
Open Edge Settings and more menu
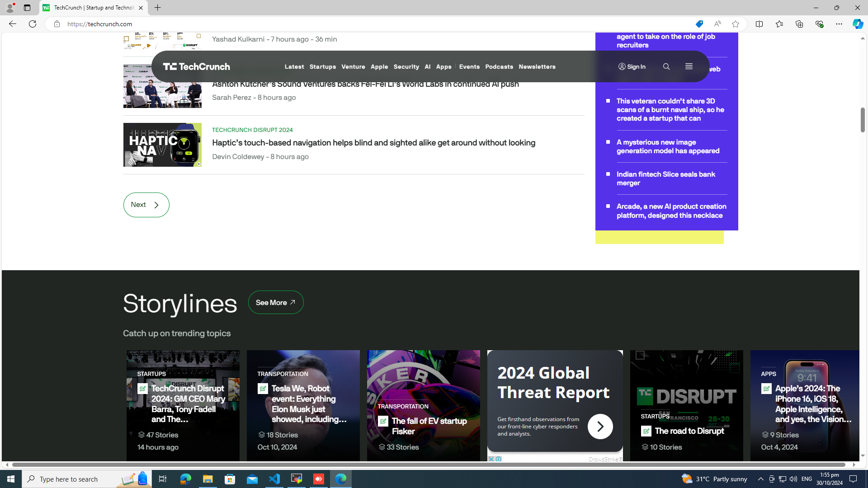839,24
